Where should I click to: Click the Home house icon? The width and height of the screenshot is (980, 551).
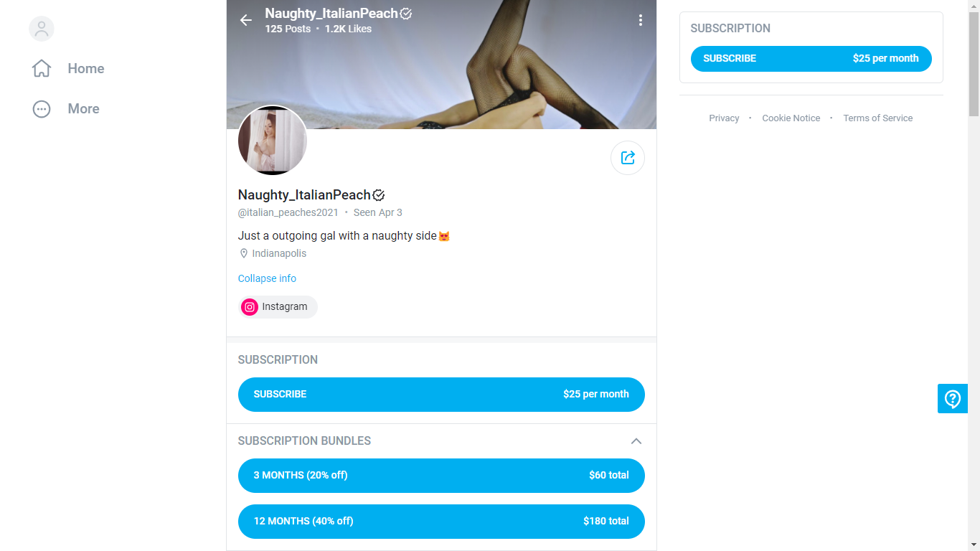pos(42,69)
